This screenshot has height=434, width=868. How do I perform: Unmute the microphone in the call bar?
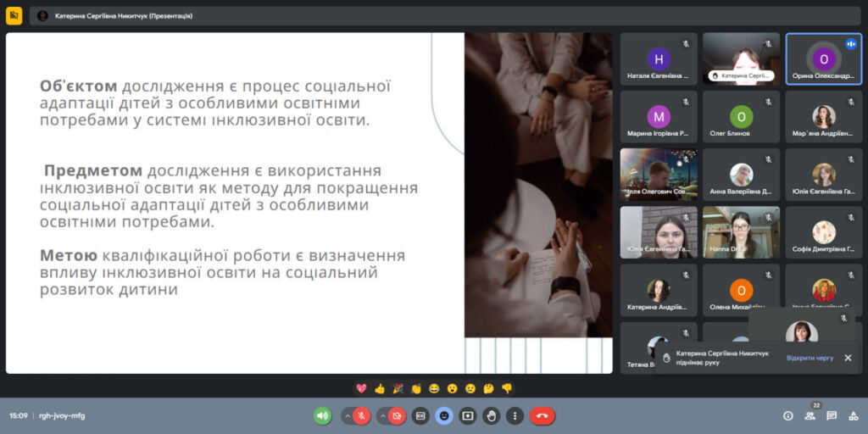362,416
